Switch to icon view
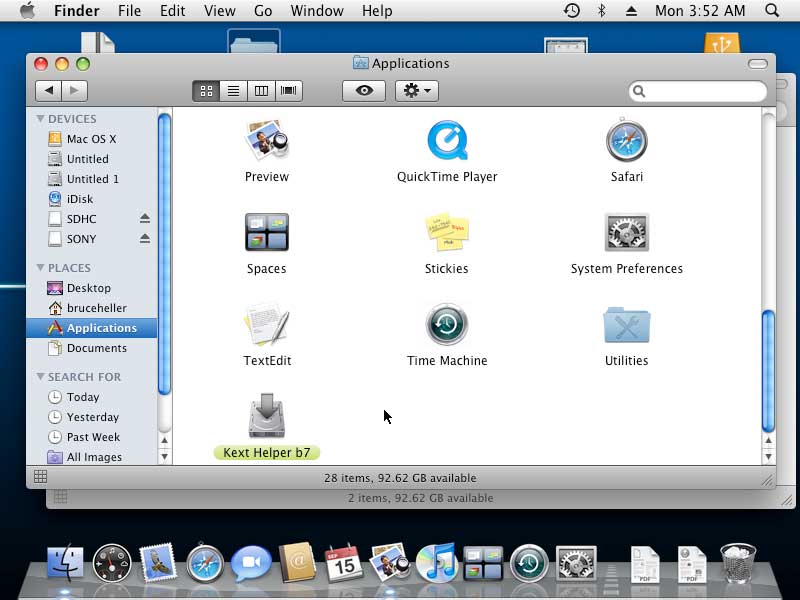The height and width of the screenshot is (600, 800). pyautogui.click(x=206, y=91)
